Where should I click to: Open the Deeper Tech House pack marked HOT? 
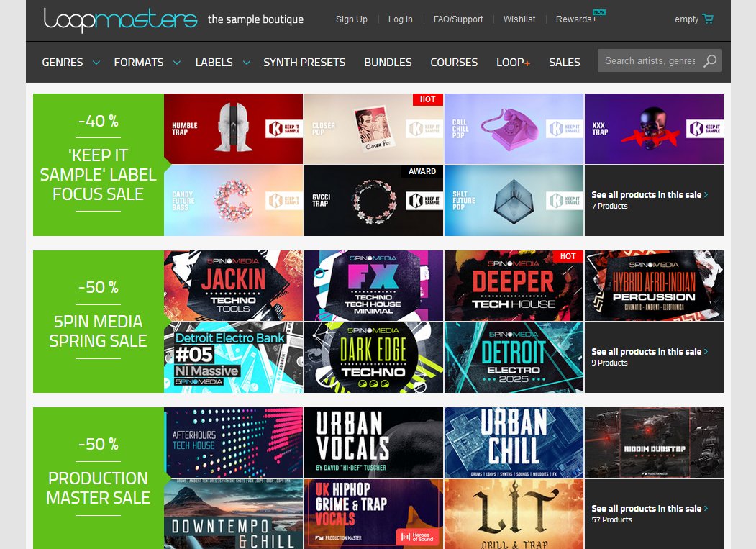pos(514,285)
